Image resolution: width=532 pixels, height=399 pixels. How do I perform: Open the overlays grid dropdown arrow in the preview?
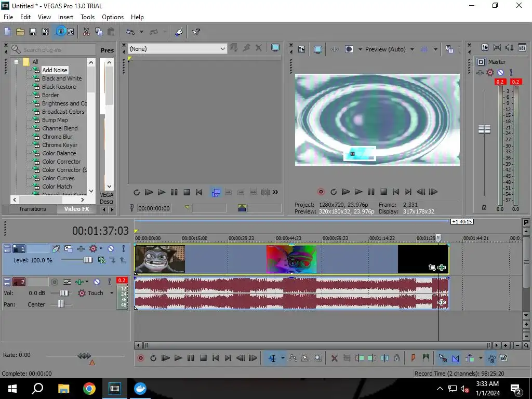436,49
